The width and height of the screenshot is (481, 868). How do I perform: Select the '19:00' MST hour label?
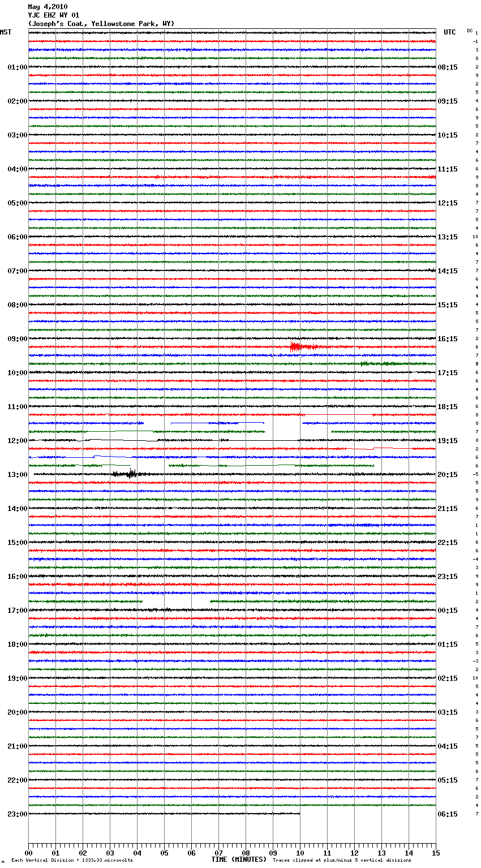click(18, 678)
